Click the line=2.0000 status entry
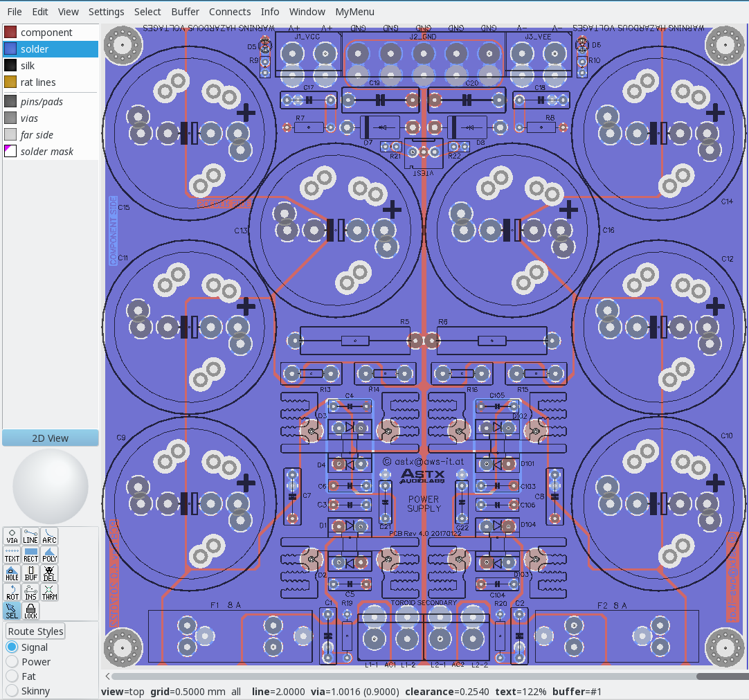Viewport: 749px width, 700px height. point(278,692)
